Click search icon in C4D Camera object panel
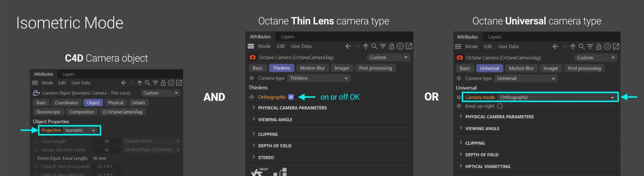644x176 pixels. pos(147,83)
